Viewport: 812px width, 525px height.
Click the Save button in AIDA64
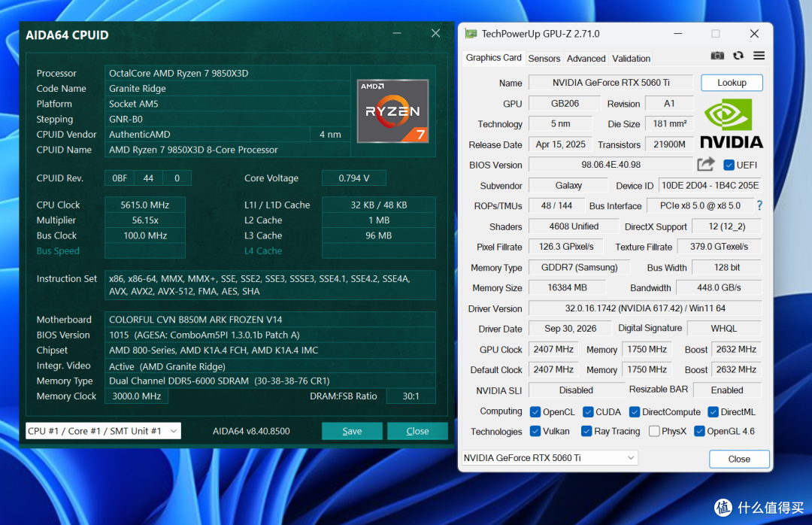352,431
